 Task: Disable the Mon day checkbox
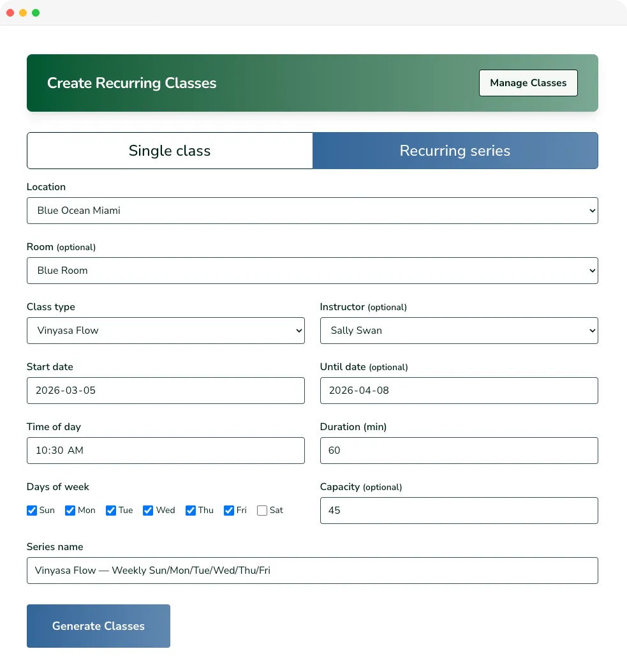pos(70,511)
